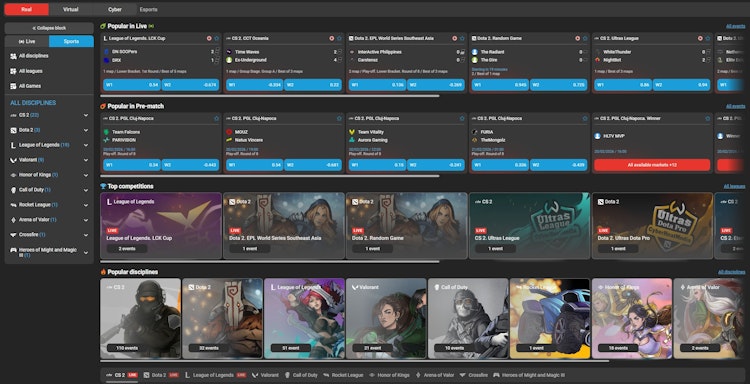Viewport: 750px width, 384px height.
Task: Favorite the LCK Cup match with the star
Action: pos(217,38)
